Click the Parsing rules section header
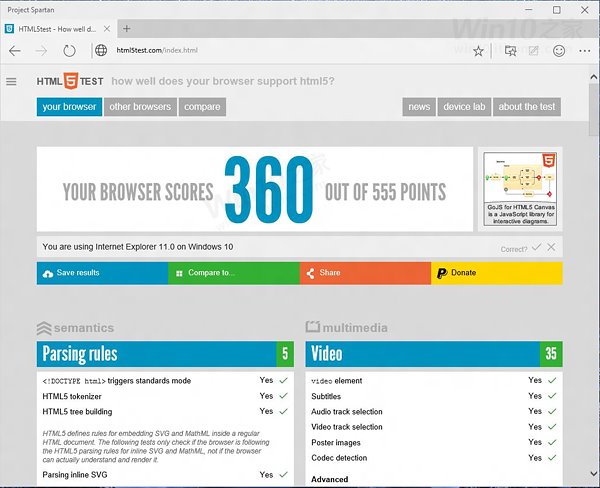 (165, 354)
